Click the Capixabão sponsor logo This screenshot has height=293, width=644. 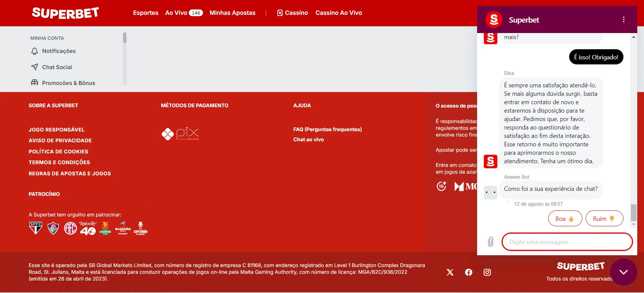pos(141,228)
